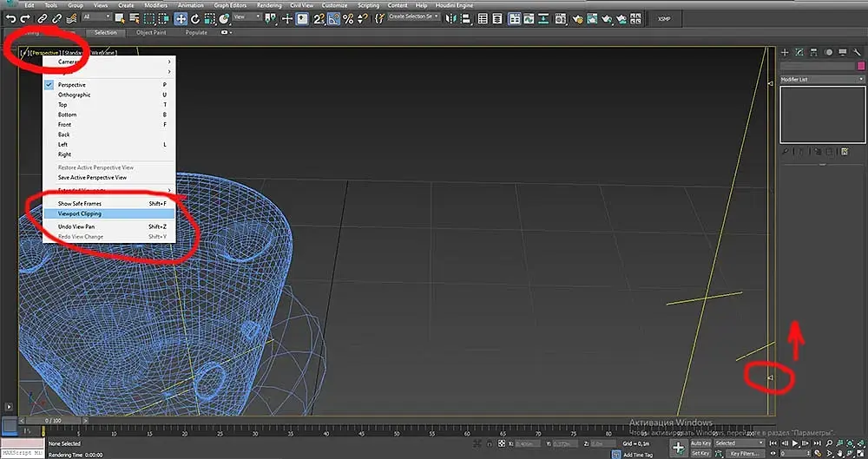Expand the Modifier List dropdown

[822, 79]
